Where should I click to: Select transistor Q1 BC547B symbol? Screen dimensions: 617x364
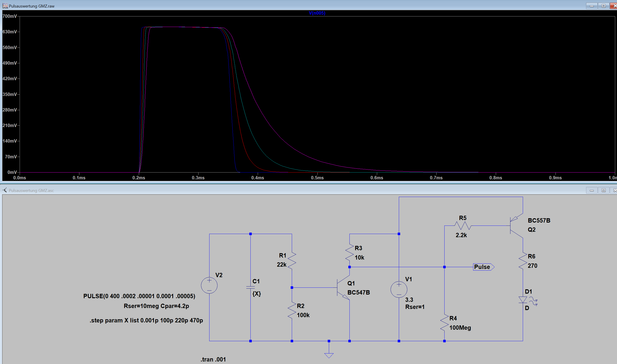tap(343, 287)
